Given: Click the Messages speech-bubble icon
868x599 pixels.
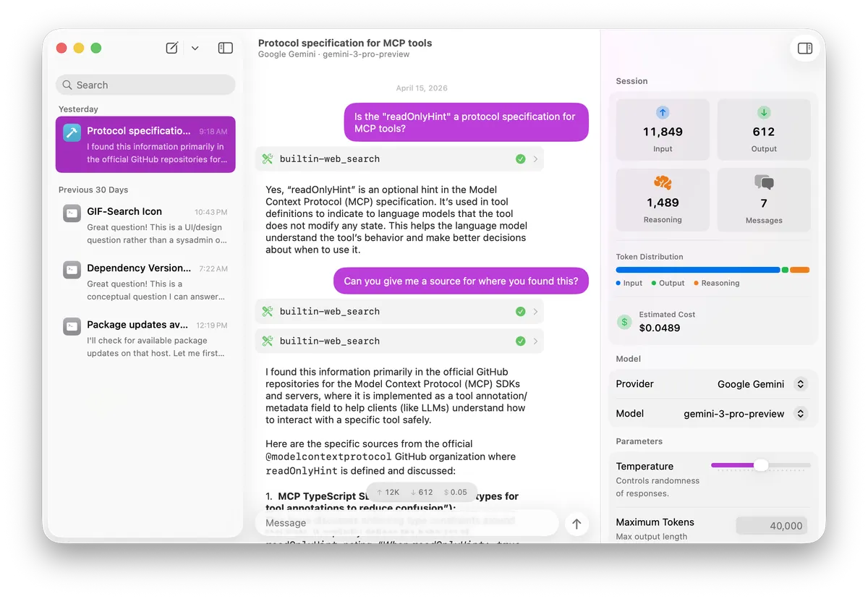Looking at the screenshot, I should pyautogui.click(x=764, y=184).
